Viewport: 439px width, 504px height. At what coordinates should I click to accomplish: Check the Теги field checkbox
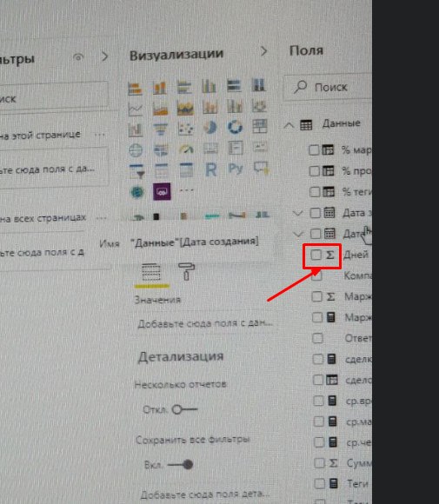[x=319, y=483]
